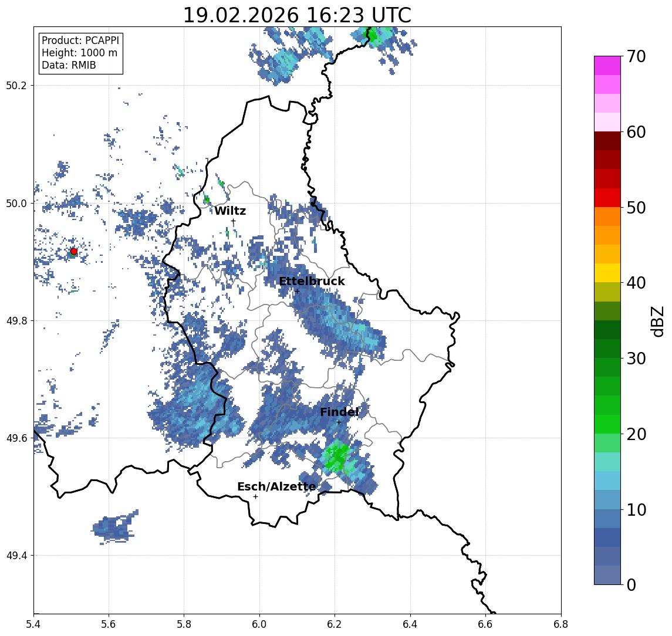Click the colorbar tick label 50
672x636 pixels.
pos(636,208)
